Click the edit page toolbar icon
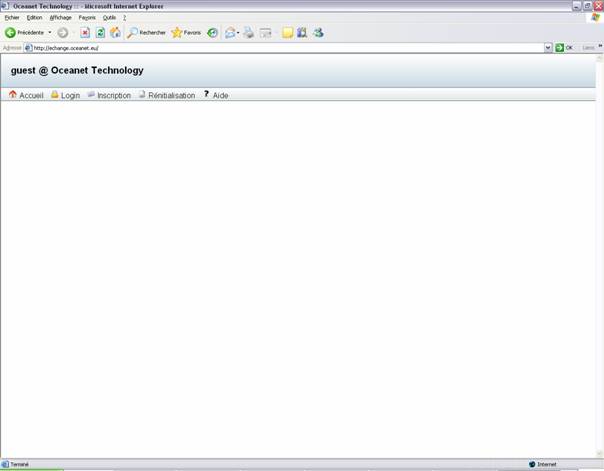Image resolution: width=604 pixels, height=471 pixels. pyautogui.click(x=265, y=33)
